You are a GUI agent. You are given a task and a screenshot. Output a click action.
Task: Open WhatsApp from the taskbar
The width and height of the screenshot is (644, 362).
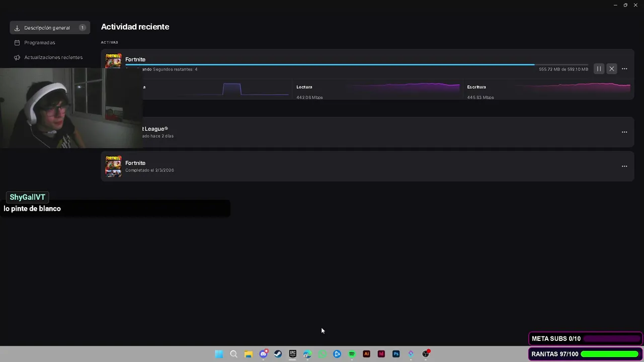point(322,354)
